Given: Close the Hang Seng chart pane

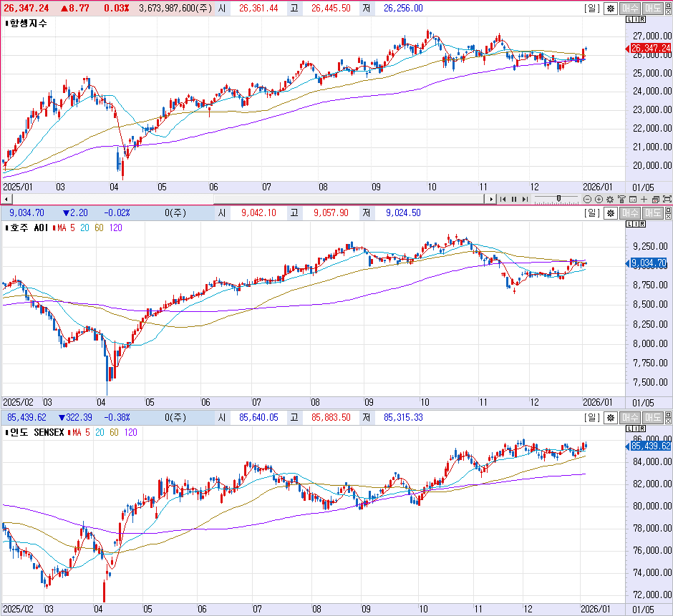Looking at the screenshot, I should coord(668,11).
